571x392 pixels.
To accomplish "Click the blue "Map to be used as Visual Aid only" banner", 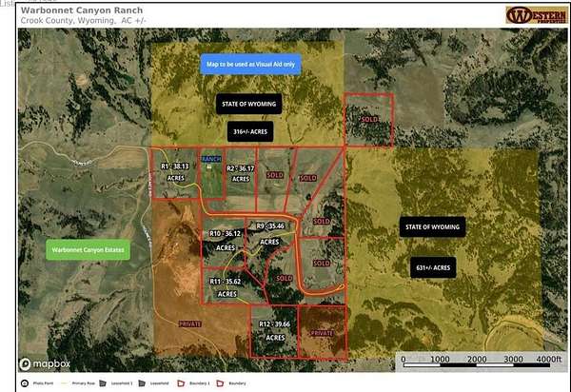I will point(247,65).
